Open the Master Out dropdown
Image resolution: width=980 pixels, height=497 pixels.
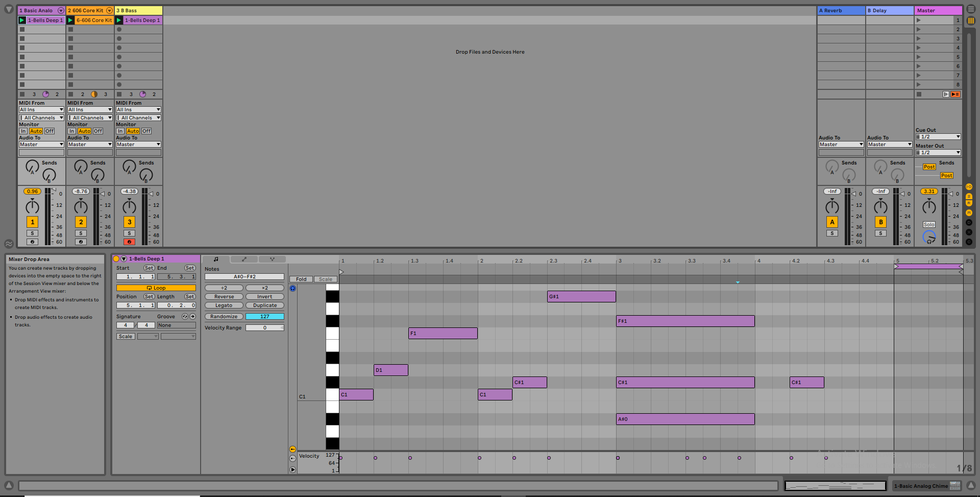[x=938, y=153]
